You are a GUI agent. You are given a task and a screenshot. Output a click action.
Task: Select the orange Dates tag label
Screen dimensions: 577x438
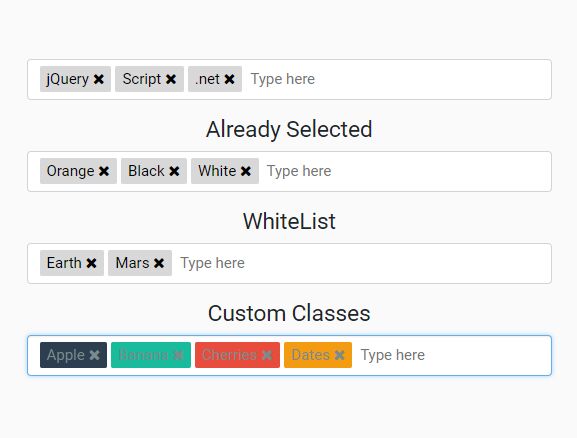pos(311,355)
